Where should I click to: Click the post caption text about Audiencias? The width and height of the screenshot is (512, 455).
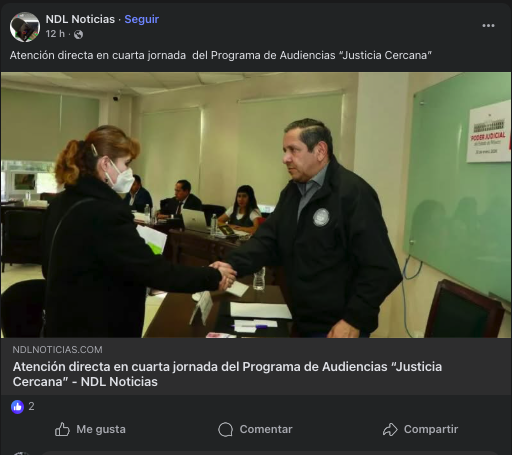click(x=221, y=55)
